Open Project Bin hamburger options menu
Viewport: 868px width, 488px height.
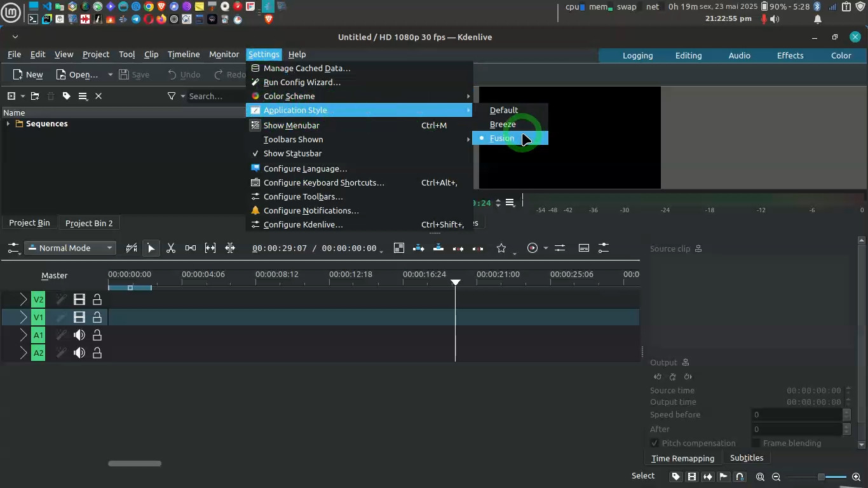point(83,96)
